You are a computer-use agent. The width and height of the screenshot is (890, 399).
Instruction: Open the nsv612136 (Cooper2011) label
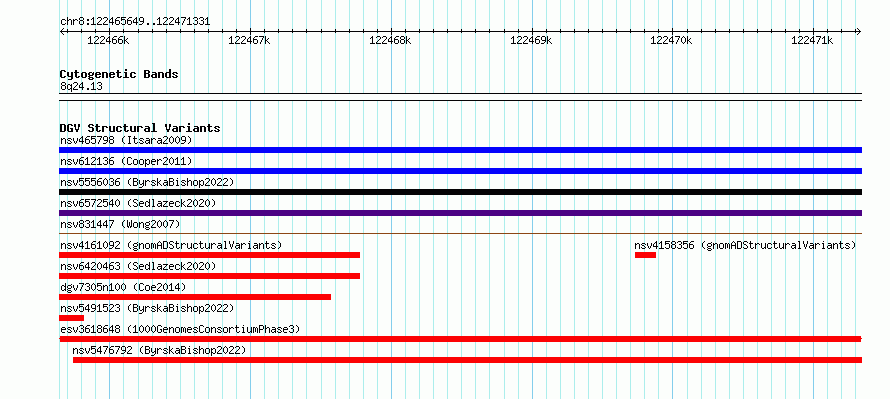click(127, 161)
